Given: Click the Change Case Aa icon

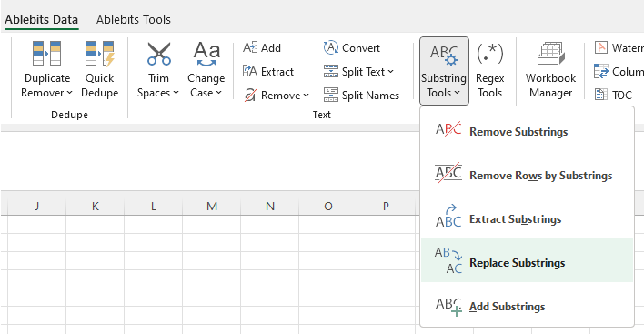Looking at the screenshot, I should [x=206, y=54].
